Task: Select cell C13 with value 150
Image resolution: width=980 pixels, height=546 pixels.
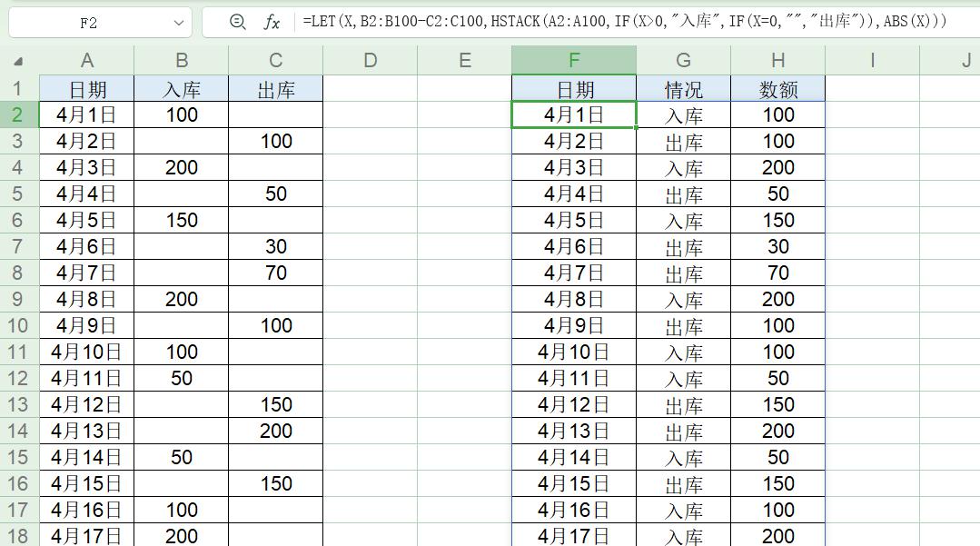Action: [x=275, y=404]
